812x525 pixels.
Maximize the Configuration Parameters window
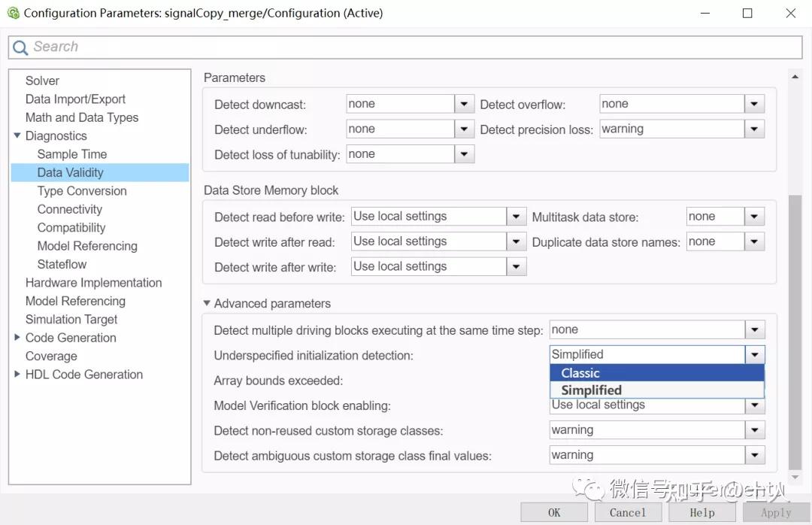(x=747, y=13)
